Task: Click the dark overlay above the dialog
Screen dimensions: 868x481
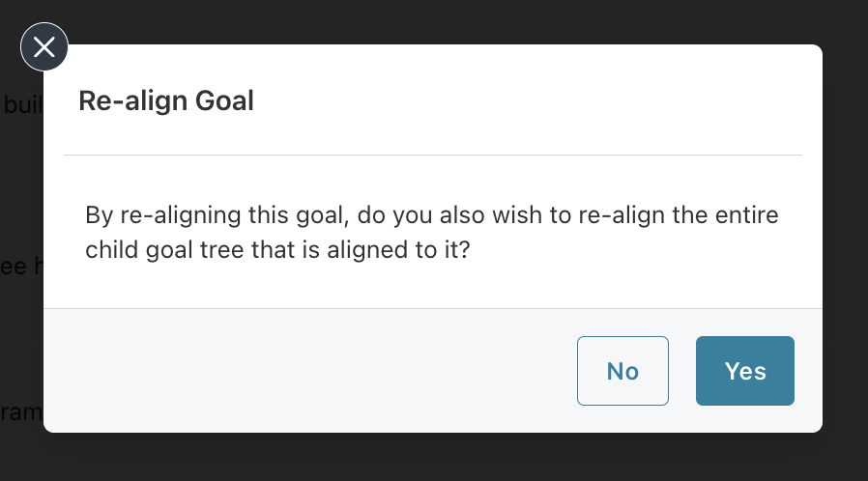Action: (435, 21)
